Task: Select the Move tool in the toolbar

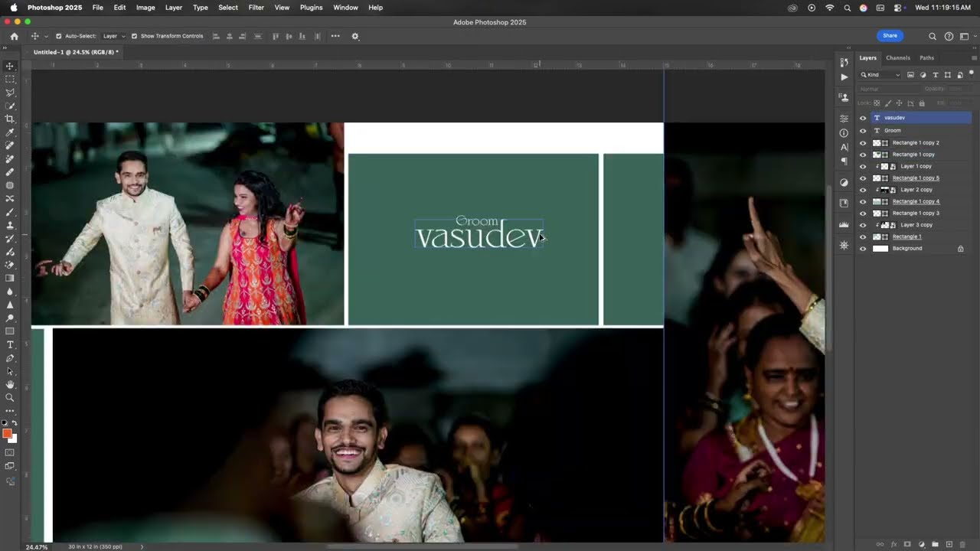Action: [x=10, y=67]
